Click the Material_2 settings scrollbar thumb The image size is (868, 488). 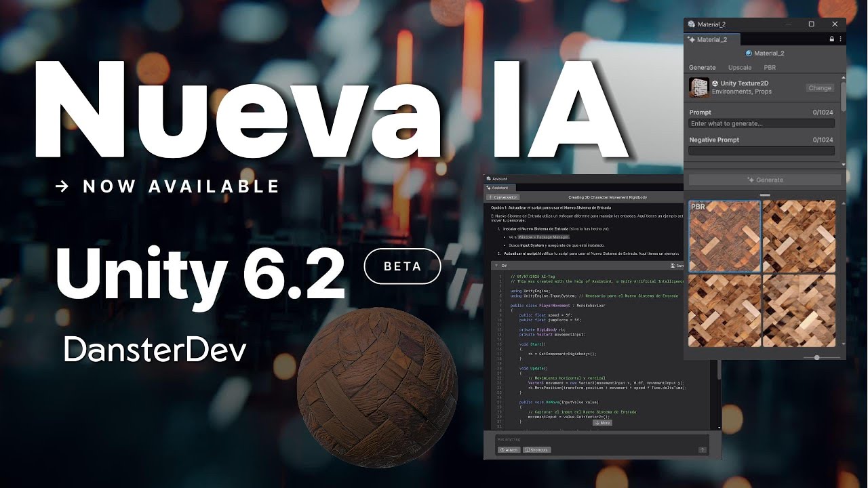click(843, 96)
